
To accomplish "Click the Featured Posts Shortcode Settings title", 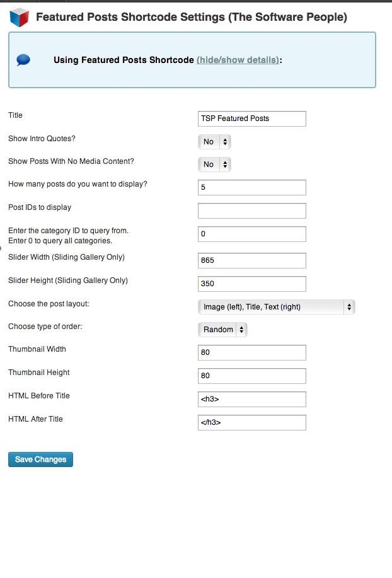I will [192, 17].
